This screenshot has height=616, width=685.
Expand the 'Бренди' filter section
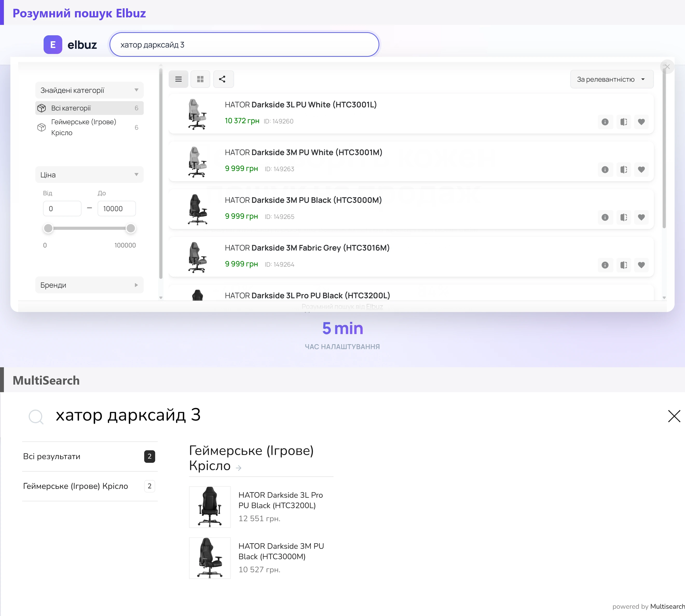90,285
